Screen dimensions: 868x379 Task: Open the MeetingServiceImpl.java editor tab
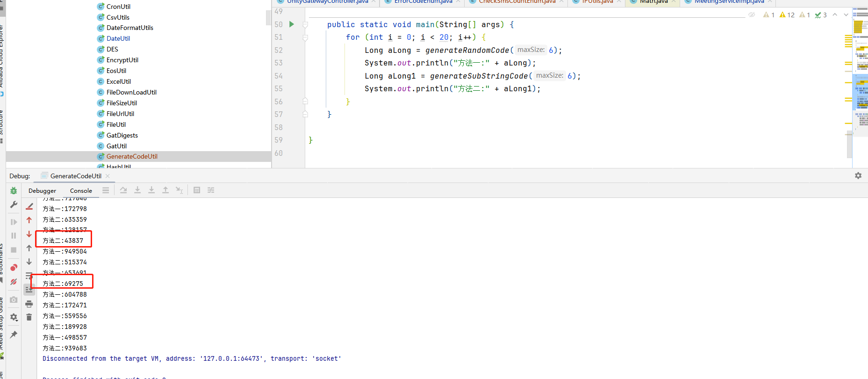[729, 2]
